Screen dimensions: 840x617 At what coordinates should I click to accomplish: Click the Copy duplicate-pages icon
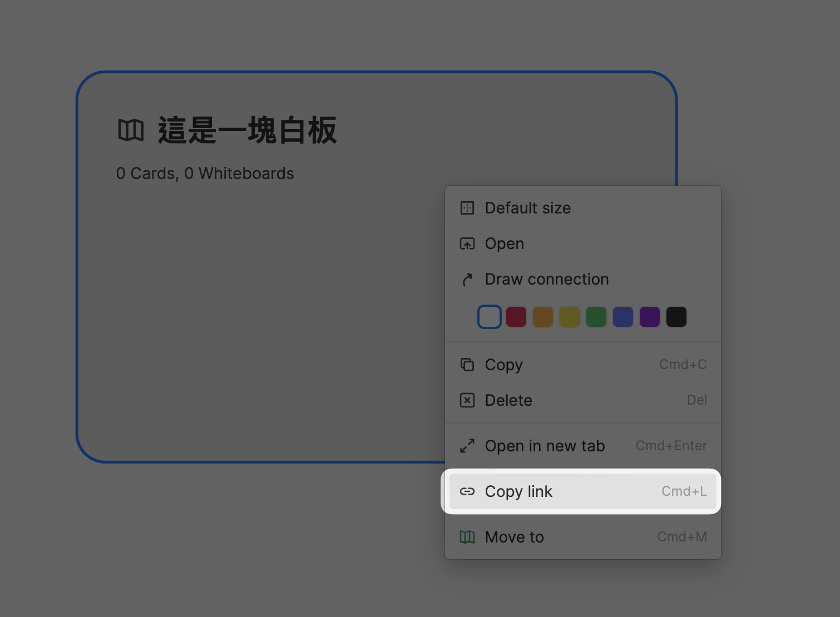click(x=467, y=365)
